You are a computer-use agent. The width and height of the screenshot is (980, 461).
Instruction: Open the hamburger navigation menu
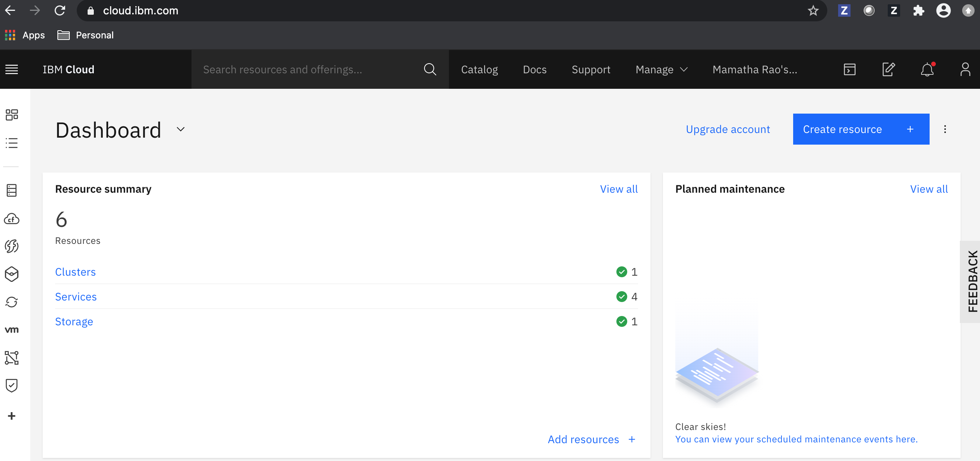(x=12, y=70)
